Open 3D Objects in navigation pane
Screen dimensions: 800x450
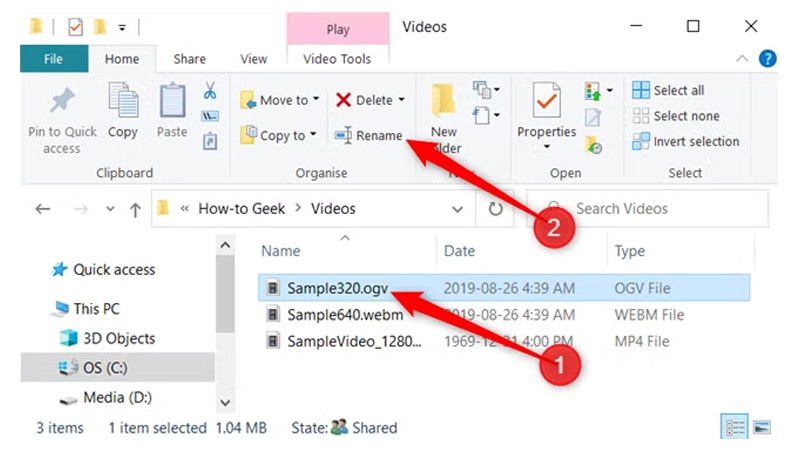108,338
